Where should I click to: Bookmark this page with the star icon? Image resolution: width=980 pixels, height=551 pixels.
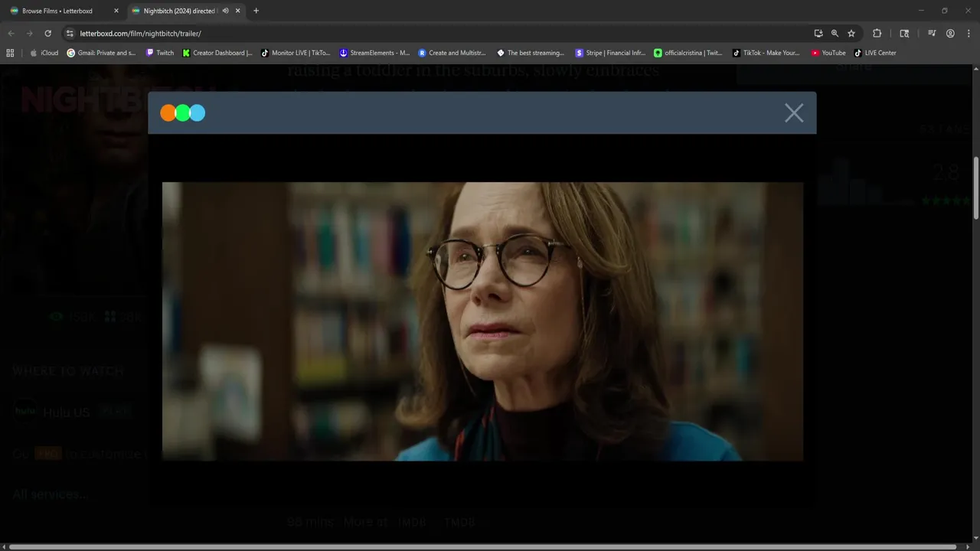(x=851, y=34)
